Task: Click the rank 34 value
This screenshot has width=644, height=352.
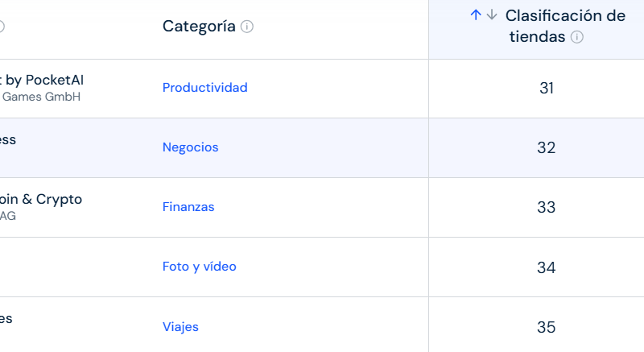Action: pos(547,267)
